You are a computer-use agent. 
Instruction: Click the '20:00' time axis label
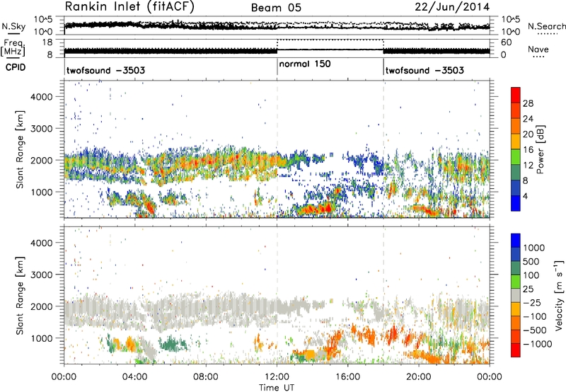pyautogui.click(x=419, y=377)
